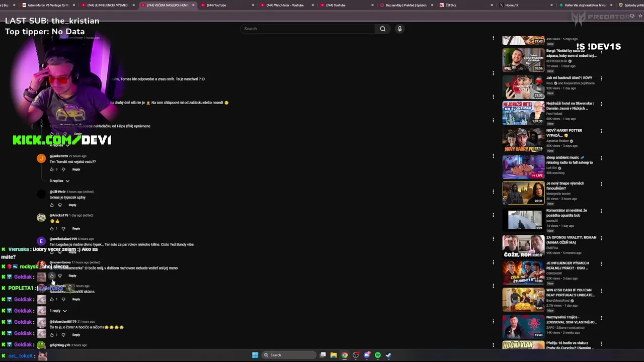Like the comment by @Anicka175

coord(51,229)
